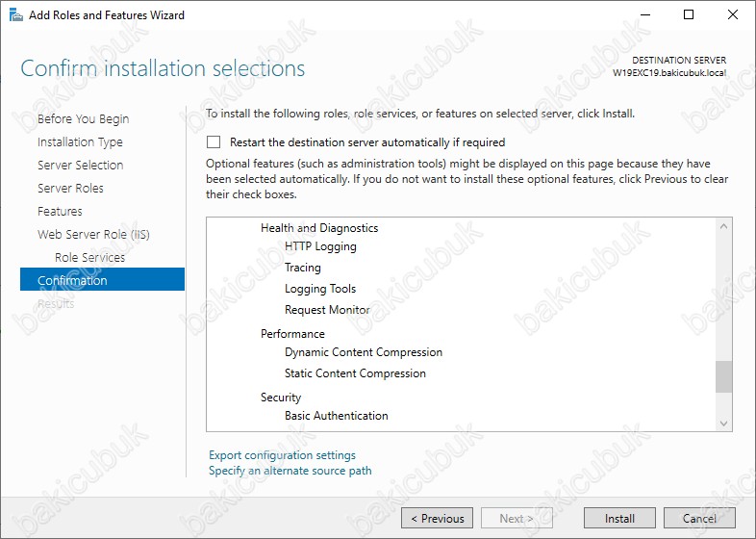Click the Previous button
Screen dimensions: 756x539
(x=437, y=518)
